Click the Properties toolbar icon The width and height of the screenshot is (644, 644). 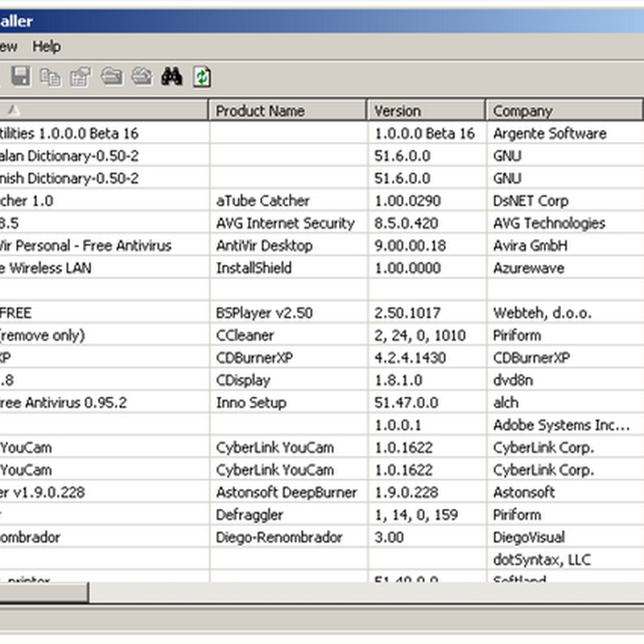[x=80, y=76]
